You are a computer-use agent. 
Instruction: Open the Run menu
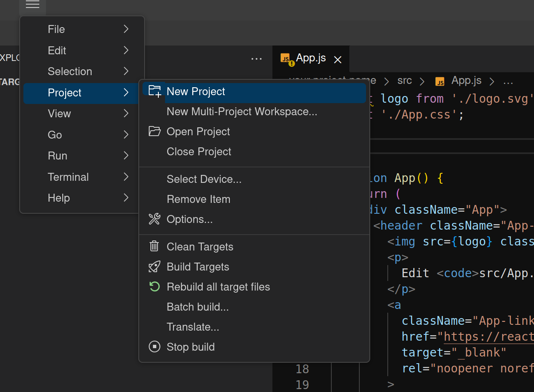pos(82,156)
